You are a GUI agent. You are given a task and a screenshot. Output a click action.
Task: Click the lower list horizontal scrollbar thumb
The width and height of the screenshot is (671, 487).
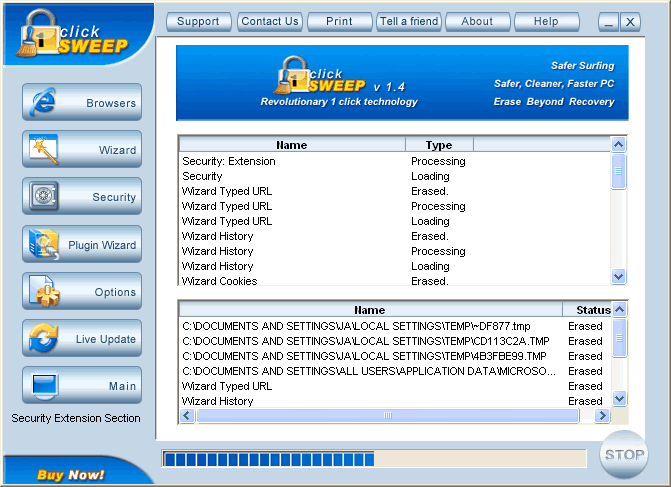click(x=388, y=416)
